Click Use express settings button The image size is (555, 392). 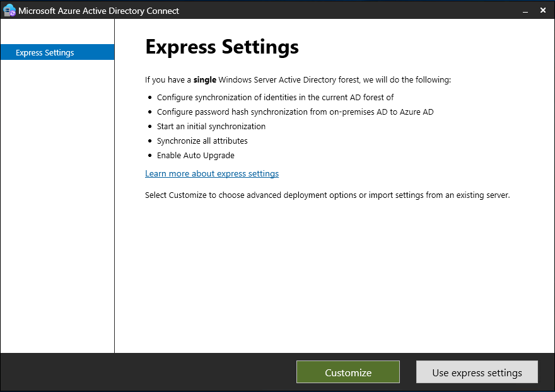click(x=477, y=372)
